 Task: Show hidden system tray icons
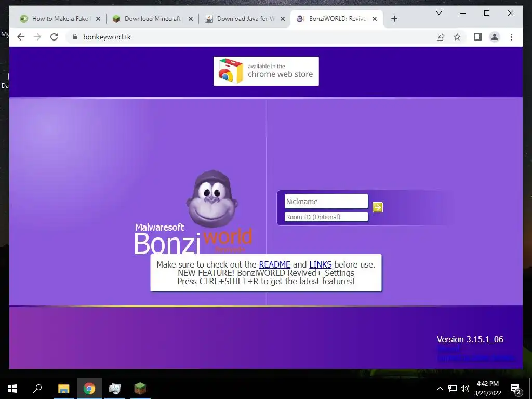[440, 389]
